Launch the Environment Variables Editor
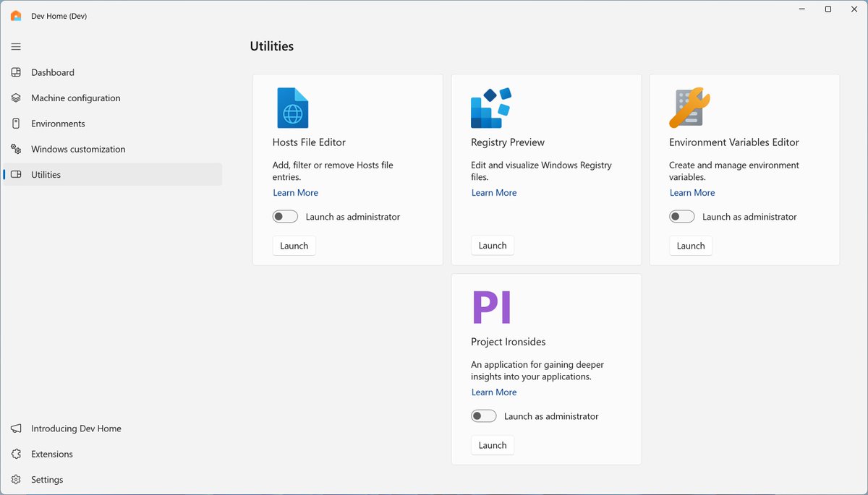 tap(691, 246)
